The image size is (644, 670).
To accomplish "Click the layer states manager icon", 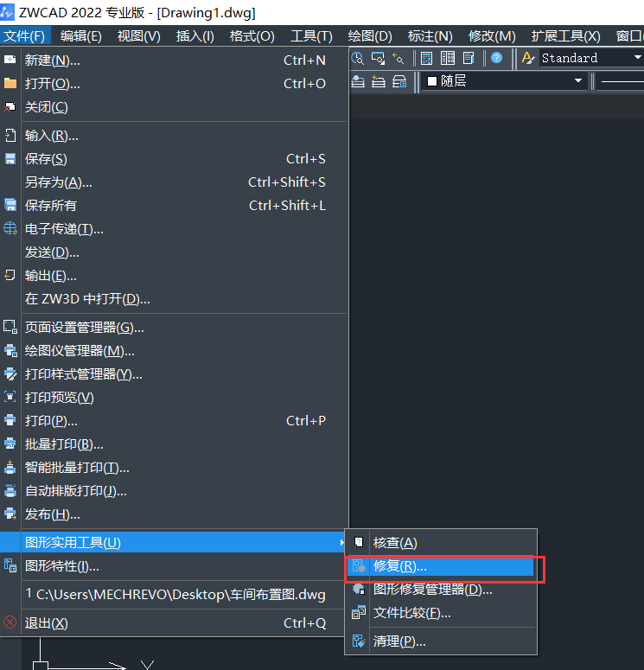I will pos(399,81).
